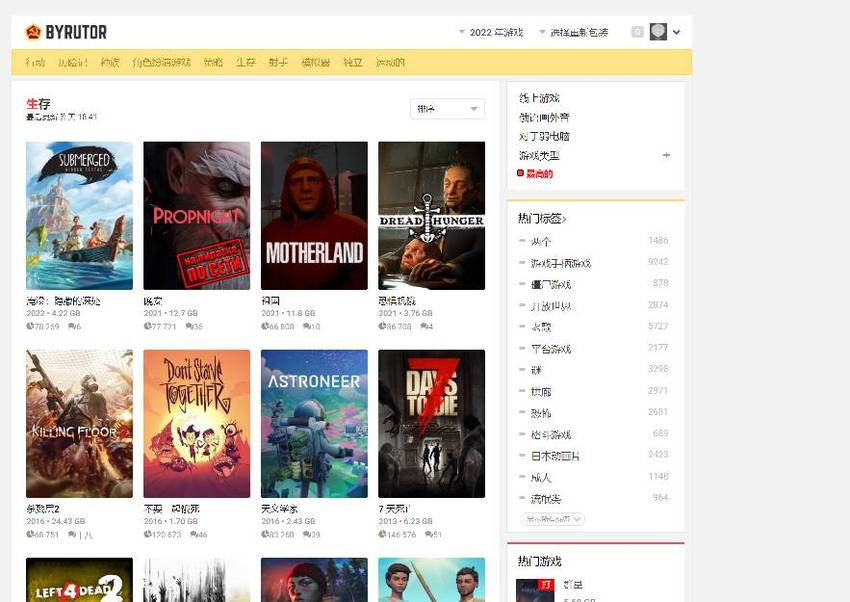Open the 游戏类型 sidebar link

(x=539, y=156)
